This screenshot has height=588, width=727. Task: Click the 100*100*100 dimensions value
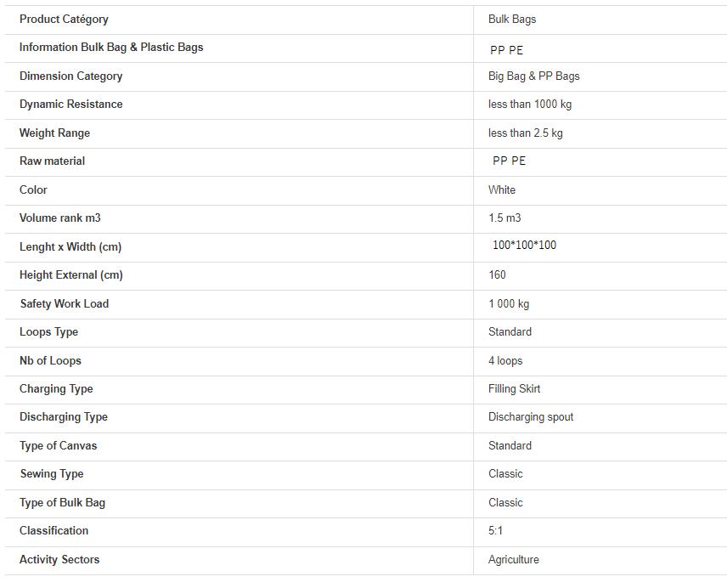click(524, 245)
